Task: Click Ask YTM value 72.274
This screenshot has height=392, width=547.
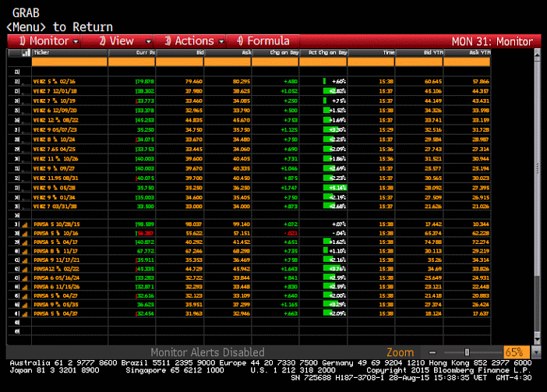Action: tap(481, 242)
